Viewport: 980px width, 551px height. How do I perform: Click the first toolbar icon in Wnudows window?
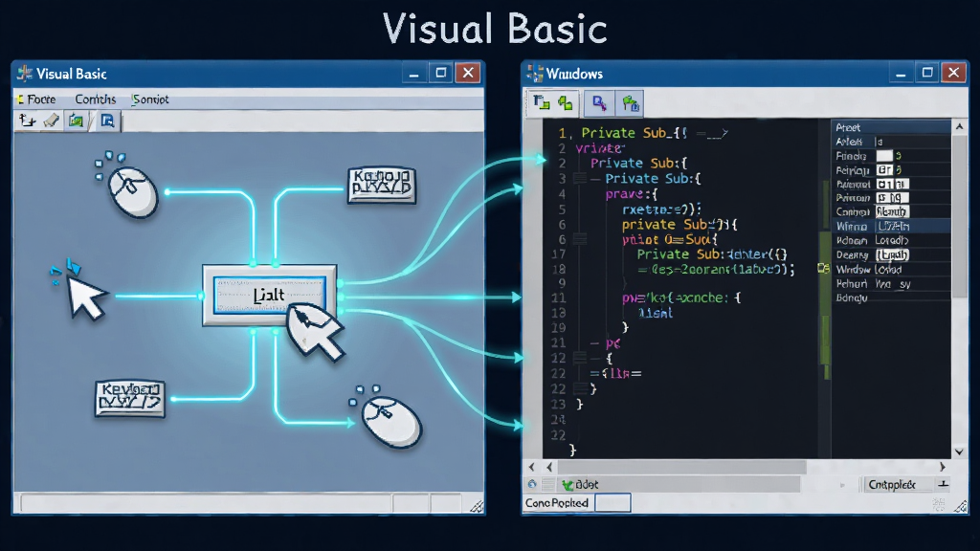(x=542, y=103)
